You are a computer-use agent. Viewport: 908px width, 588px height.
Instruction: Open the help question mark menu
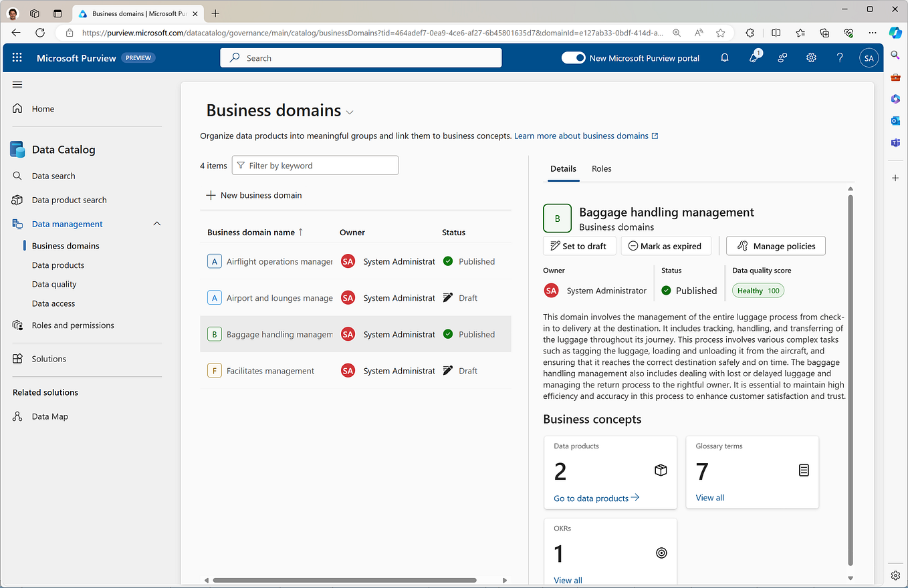coord(840,57)
